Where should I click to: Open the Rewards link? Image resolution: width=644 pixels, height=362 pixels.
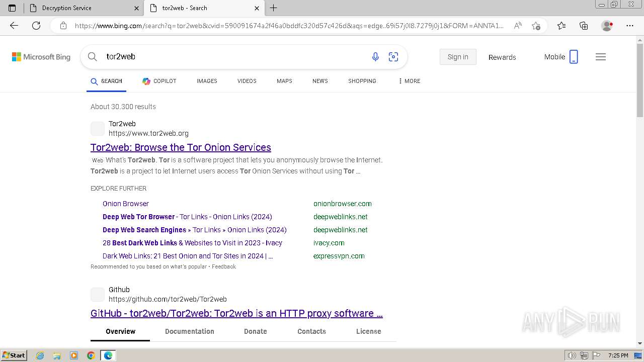tap(502, 57)
